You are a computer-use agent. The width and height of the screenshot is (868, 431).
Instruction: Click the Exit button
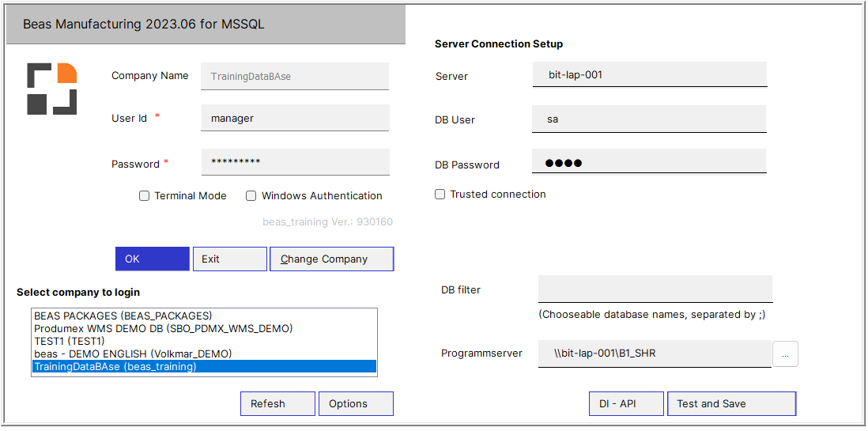pos(229,259)
